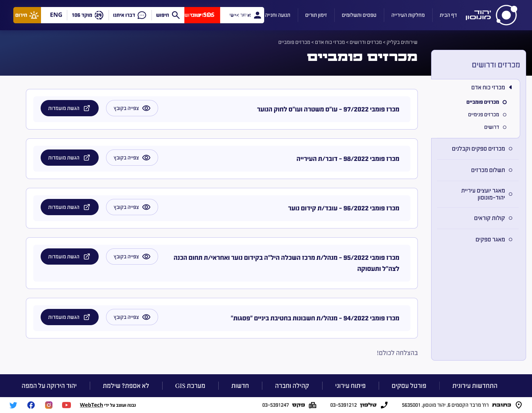Click external-link icon on tender 98/2022 submit button
The width and height of the screenshot is (532, 413).
point(87,158)
